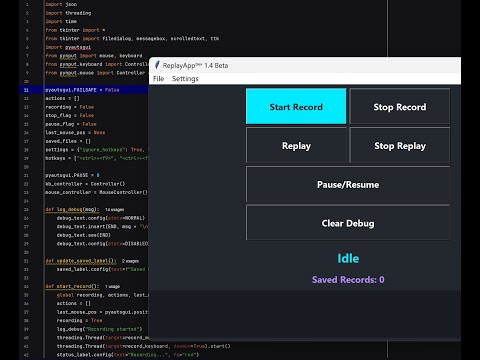Click the 'mouse_controller = MouseController()' line

tap(96, 192)
